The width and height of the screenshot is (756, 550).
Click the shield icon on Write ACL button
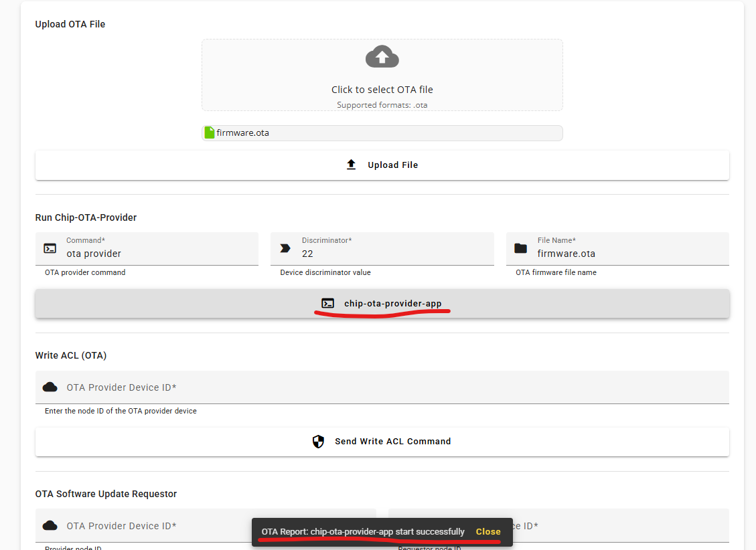click(319, 442)
